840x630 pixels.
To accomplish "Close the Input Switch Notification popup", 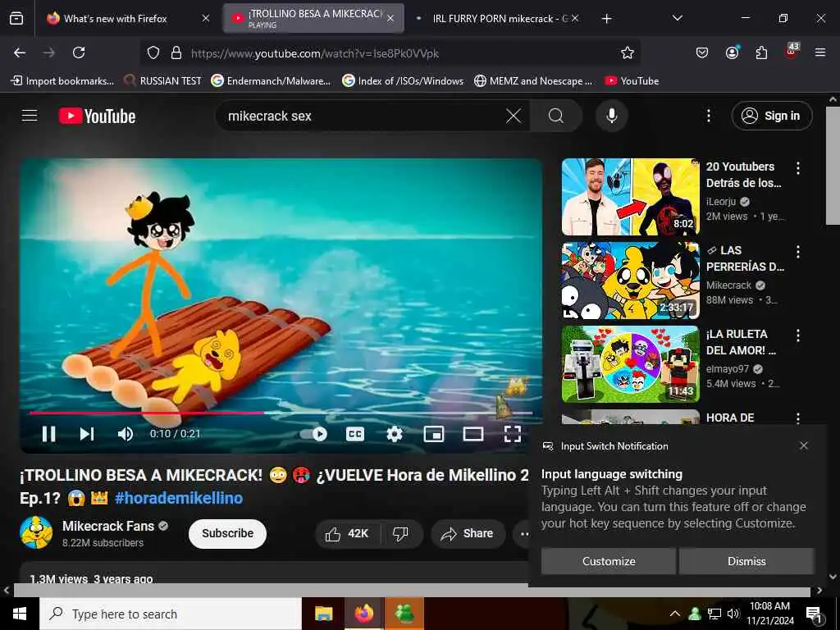I will pos(804,445).
